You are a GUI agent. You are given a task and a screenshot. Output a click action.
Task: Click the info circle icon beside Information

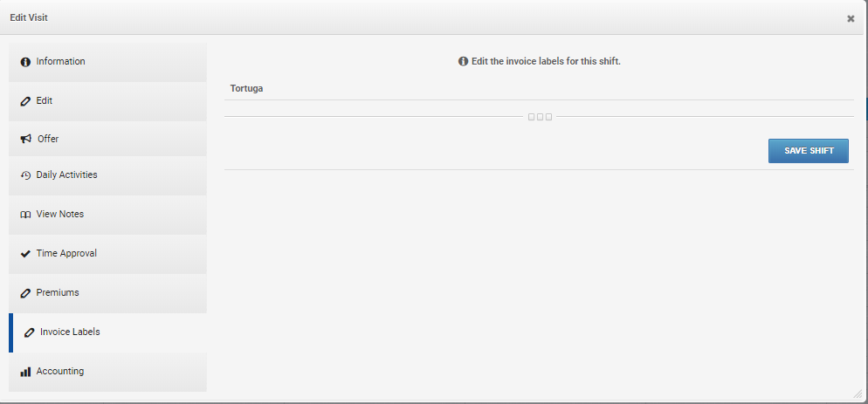(x=25, y=62)
